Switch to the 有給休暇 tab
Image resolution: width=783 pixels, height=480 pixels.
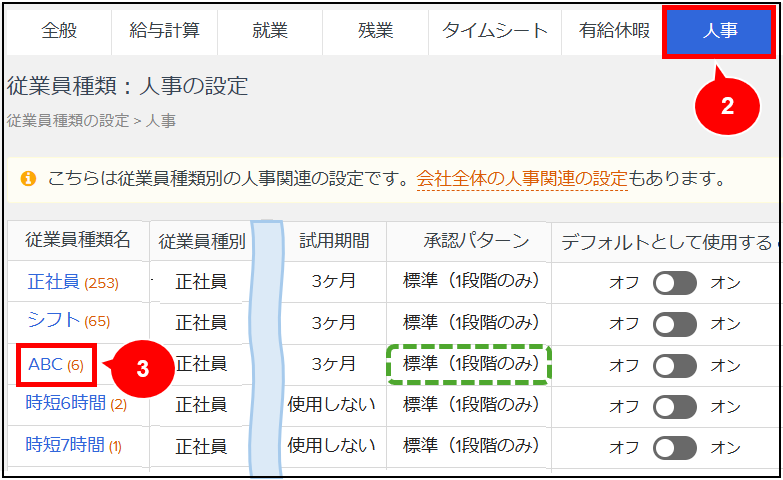(x=613, y=31)
